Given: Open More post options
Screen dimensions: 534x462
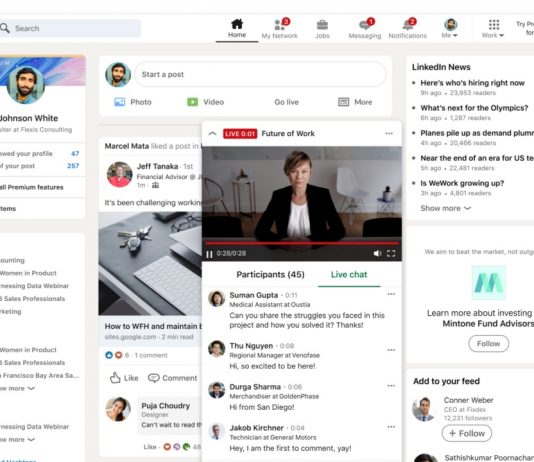Looking at the screenshot, I should [355, 102].
